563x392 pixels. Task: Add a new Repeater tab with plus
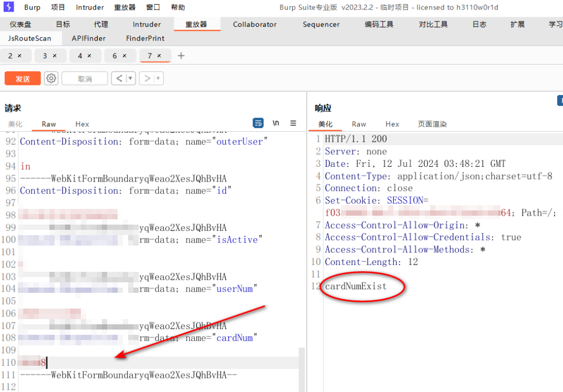[181, 56]
